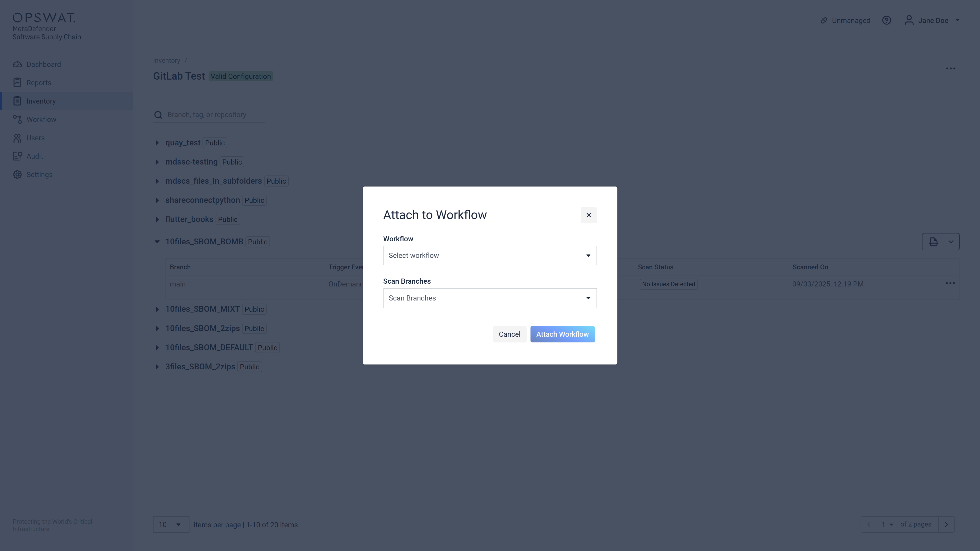980x551 pixels.
Task: Click the Workflow sidebar icon
Action: click(x=17, y=119)
